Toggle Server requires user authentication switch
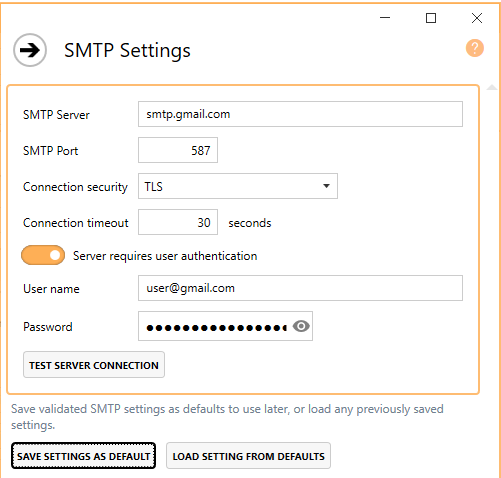This screenshot has width=501, height=478. coord(43,255)
